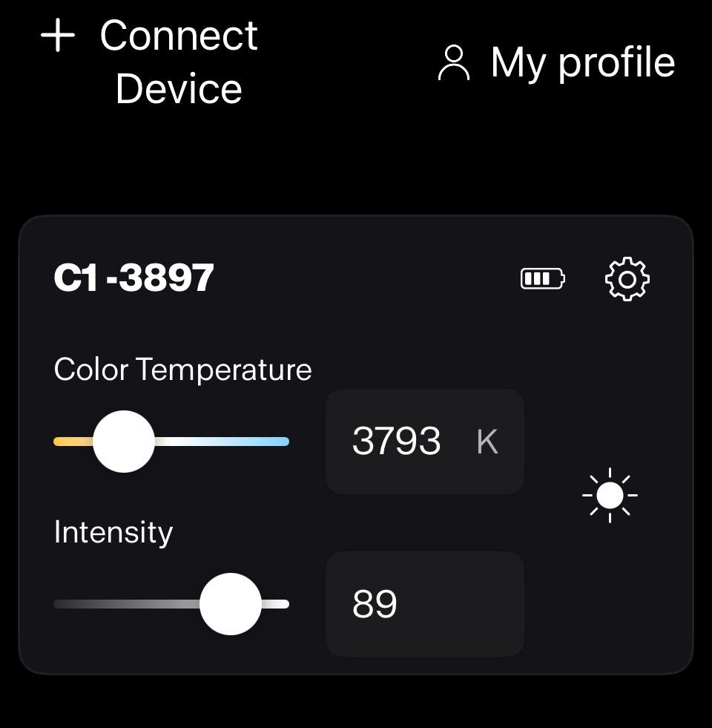
Task: Click the Color Temperature label
Action: click(183, 370)
